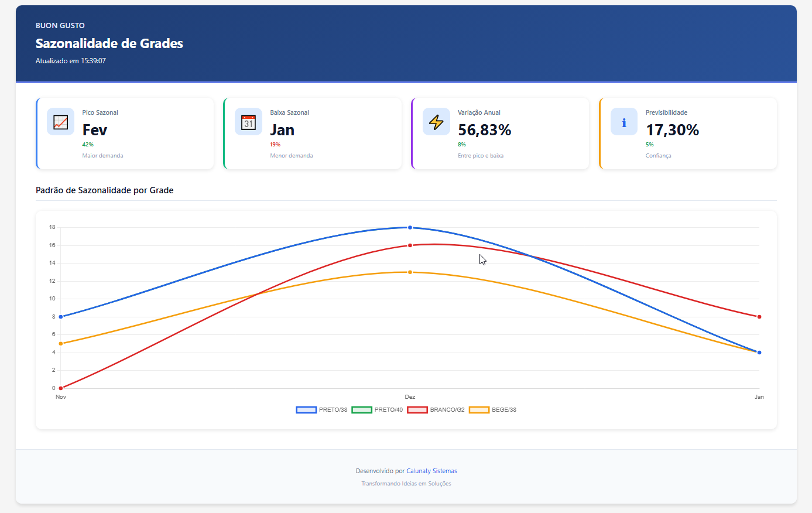Click the red data point at Jan

pyautogui.click(x=759, y=317)
